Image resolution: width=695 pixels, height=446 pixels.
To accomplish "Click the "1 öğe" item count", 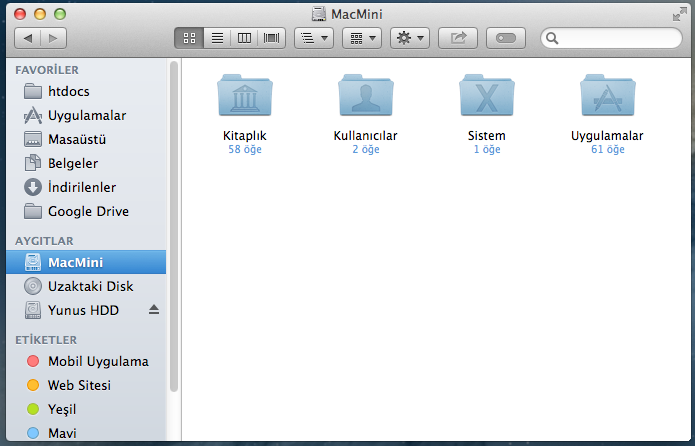I will point(487,149).
